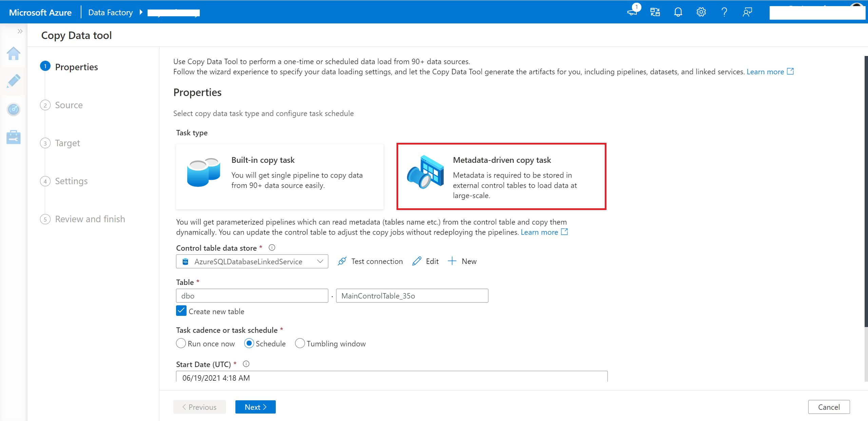Click the Cancel button to exit wizard
Image resolution: width=868 pixels, height=421 pixels.
point(829,407)
